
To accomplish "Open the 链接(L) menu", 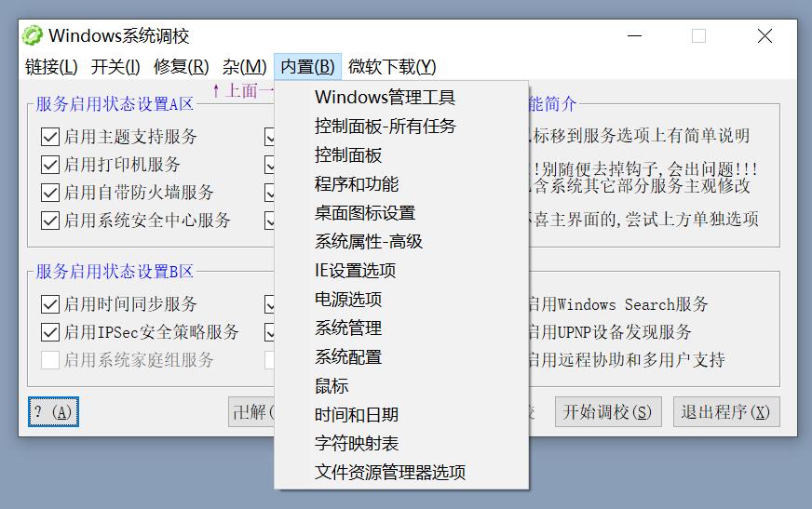I will [51, 67].
